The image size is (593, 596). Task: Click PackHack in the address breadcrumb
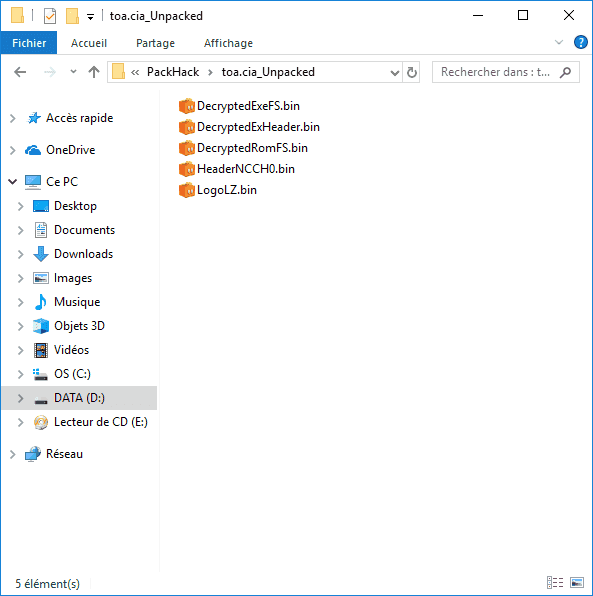173,72
